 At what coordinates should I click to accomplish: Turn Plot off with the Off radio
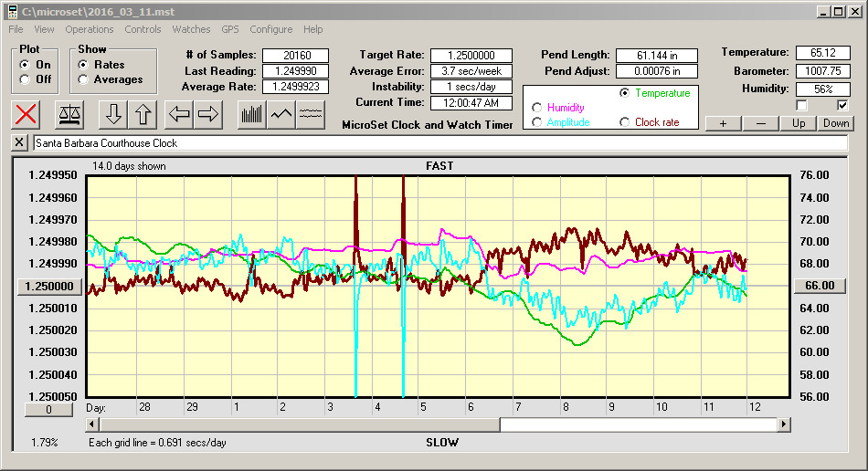25,79
